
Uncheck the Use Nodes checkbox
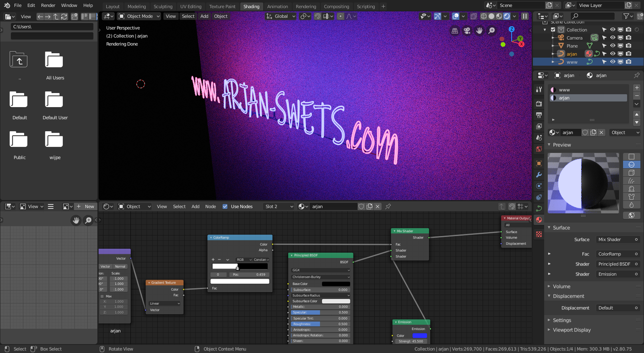225,206
